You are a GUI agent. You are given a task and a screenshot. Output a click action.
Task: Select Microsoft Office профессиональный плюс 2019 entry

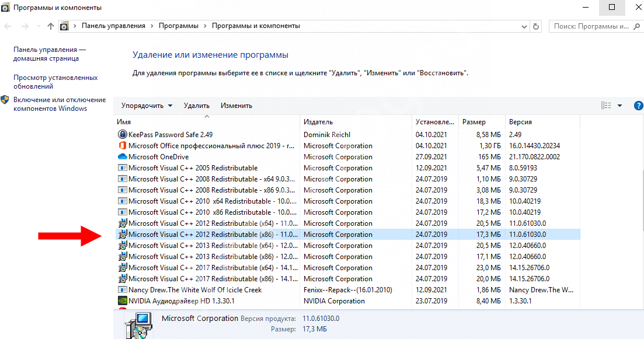point(211,145)
